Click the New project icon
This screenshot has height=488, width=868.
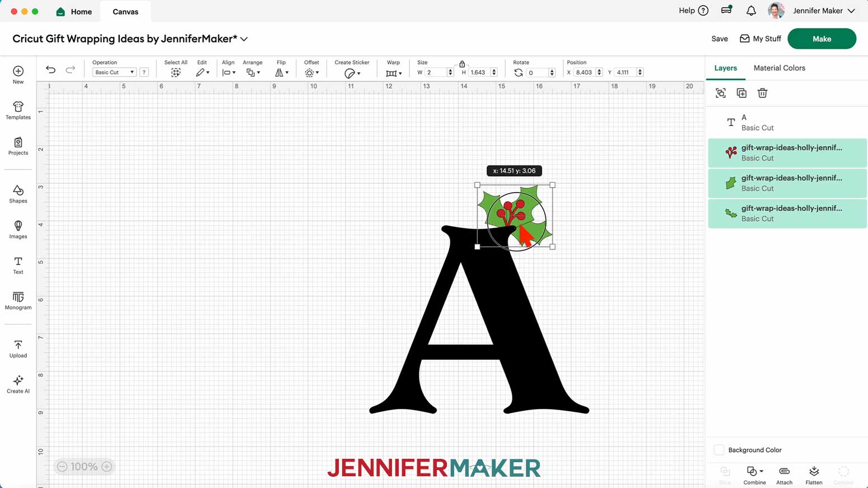[18, 71]
